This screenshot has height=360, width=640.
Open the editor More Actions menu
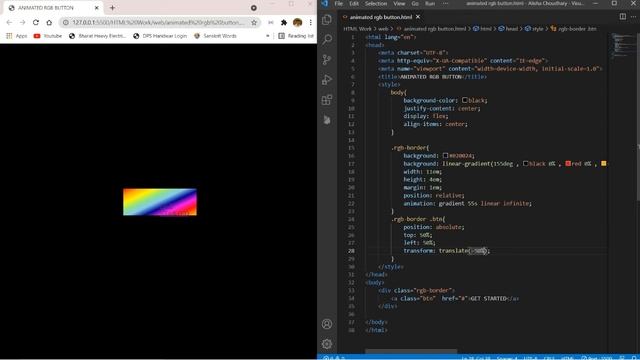[x=633, y=17]
